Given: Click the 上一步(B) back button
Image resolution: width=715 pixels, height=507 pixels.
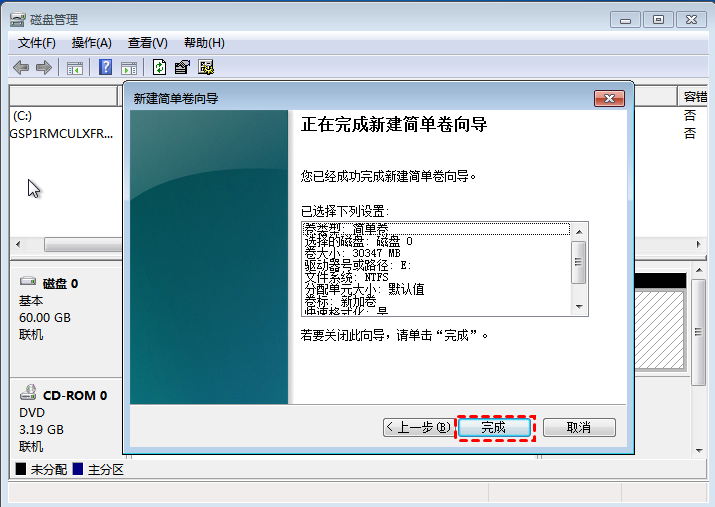Looking at the screenshot, I should point(418,428).
